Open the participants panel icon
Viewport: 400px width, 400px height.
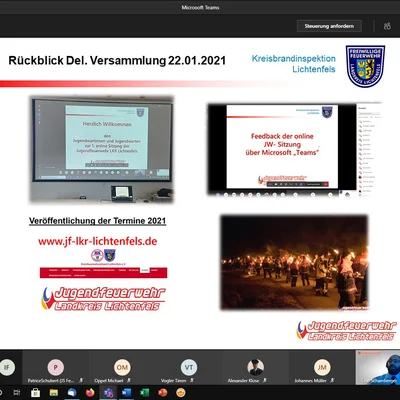(x=387, y=26)
